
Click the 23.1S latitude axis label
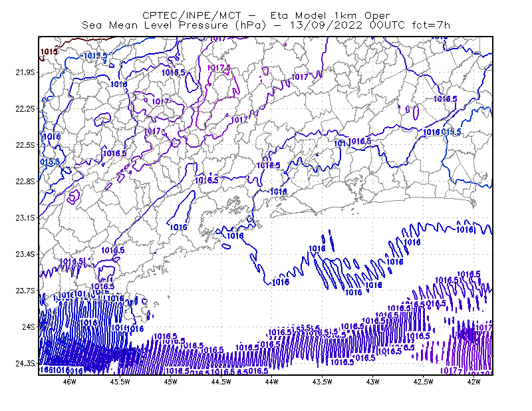pos(25,217)
